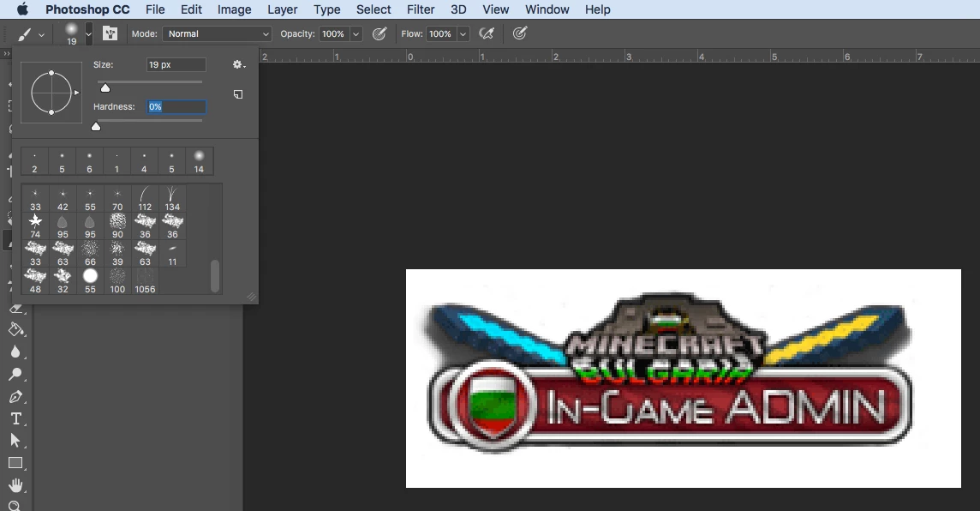Select the Rectangle shape tool
The width and height of the screenshot is (980, 511).
[x=15, y=463]
